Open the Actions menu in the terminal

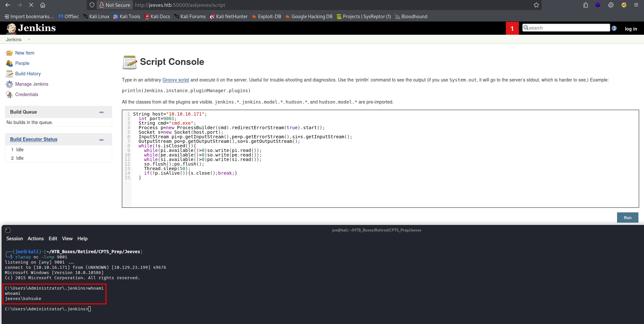[35, 238]
